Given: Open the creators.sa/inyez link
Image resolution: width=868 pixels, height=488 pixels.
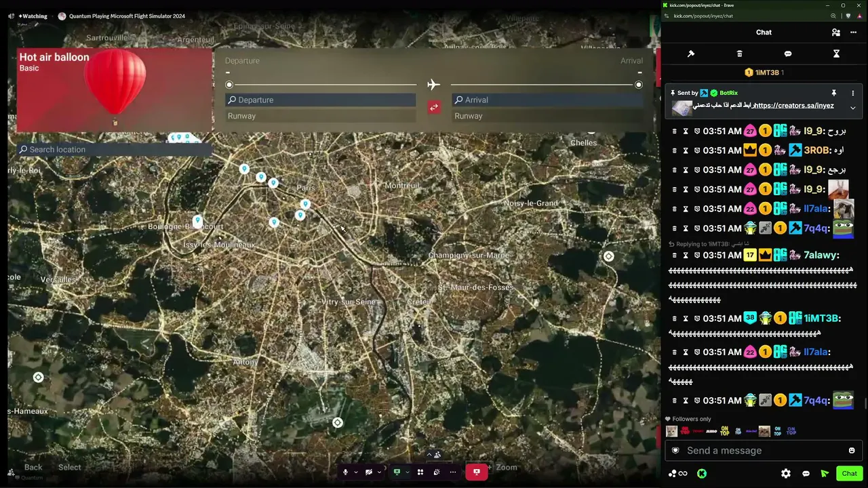Looking at the screenshot, I should pos(793,106).
